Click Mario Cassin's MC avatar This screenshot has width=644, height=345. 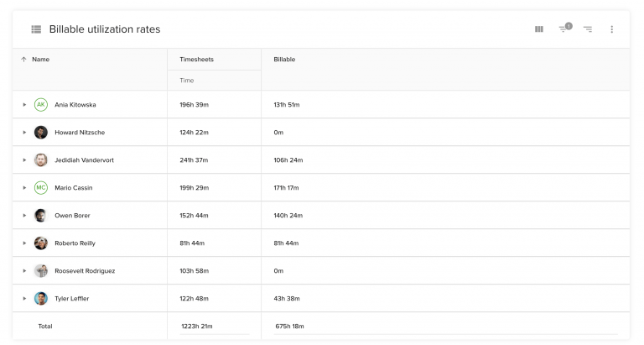(40, 187)
